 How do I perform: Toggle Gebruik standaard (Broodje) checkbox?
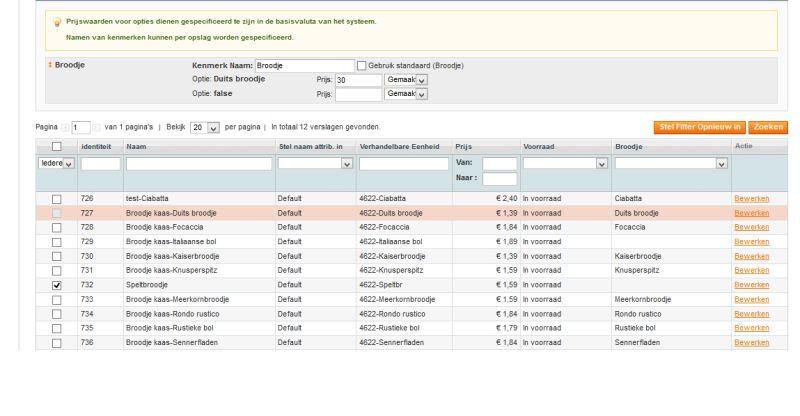361,65
